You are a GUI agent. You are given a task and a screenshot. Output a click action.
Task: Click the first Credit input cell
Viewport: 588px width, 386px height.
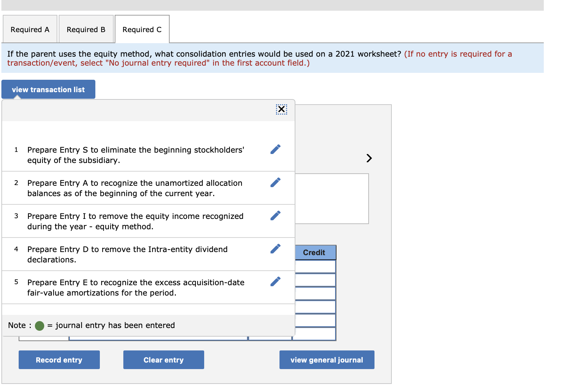tap(315, 267)
